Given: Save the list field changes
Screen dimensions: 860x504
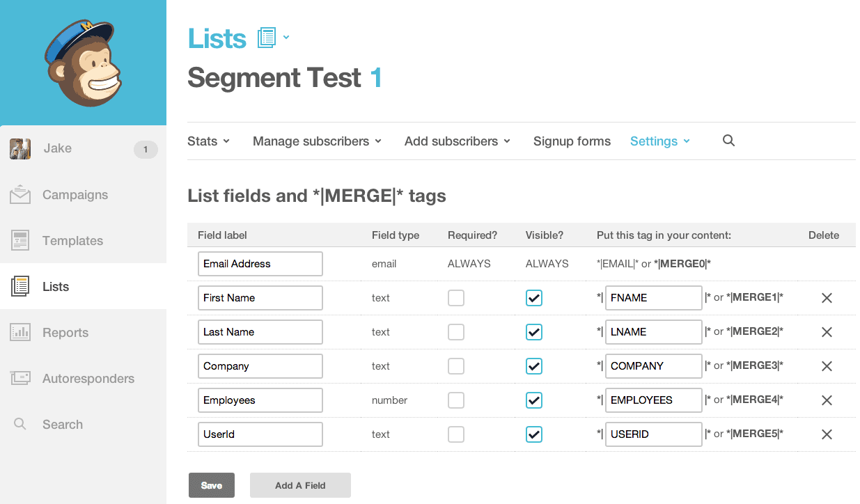Looking at the screenshot, I should pyautogui.click(x=212, y=485).
